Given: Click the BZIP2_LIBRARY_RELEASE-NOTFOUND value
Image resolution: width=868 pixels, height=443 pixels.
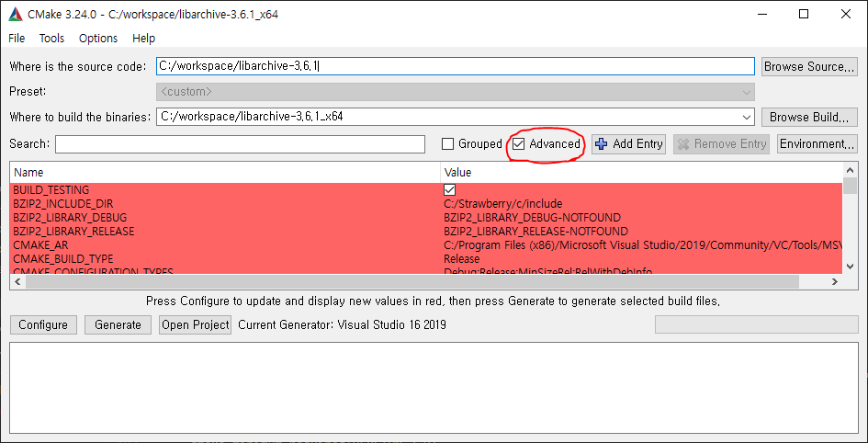Looking at the screenshot, I should [535, 231].
